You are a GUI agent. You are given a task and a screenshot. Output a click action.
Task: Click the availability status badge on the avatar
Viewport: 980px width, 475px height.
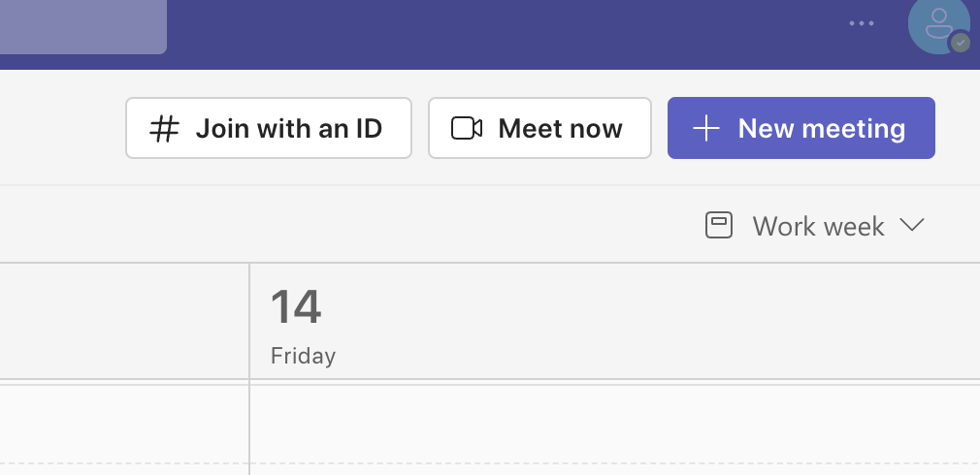961,43
